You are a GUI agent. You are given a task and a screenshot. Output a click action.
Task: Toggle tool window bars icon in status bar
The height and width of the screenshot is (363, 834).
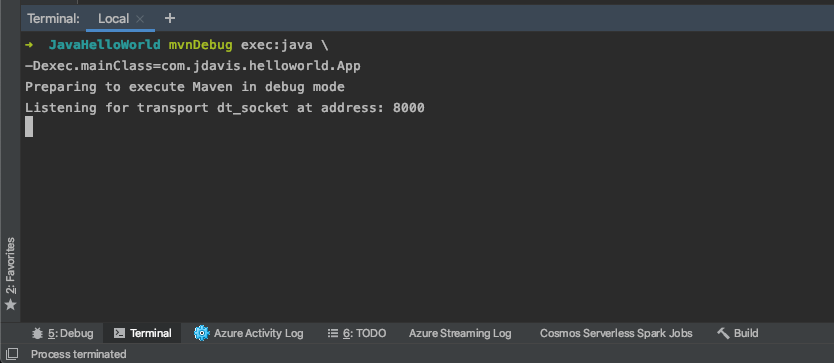[12, 354]
